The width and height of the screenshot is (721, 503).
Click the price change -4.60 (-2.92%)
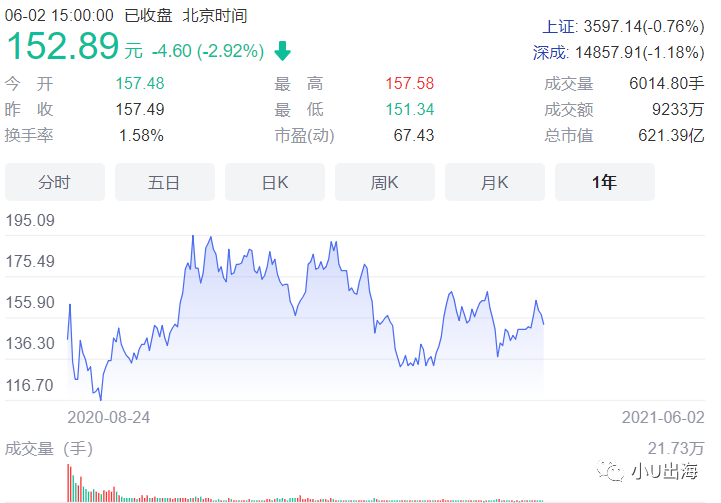[x=208, y=51]
